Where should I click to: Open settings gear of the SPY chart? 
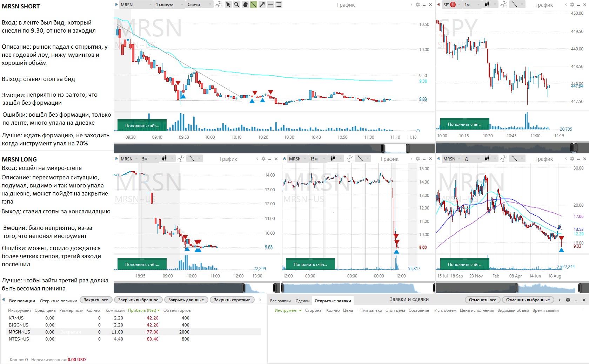(x=572, y=5)
